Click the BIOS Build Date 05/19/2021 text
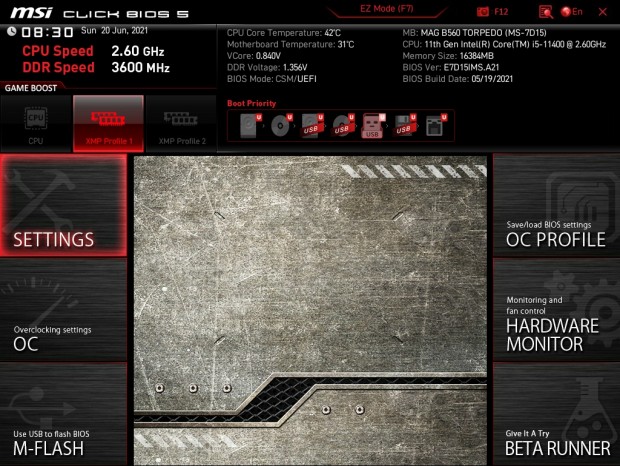The width and height of the screenshot is (620, 466). point(457,79)
